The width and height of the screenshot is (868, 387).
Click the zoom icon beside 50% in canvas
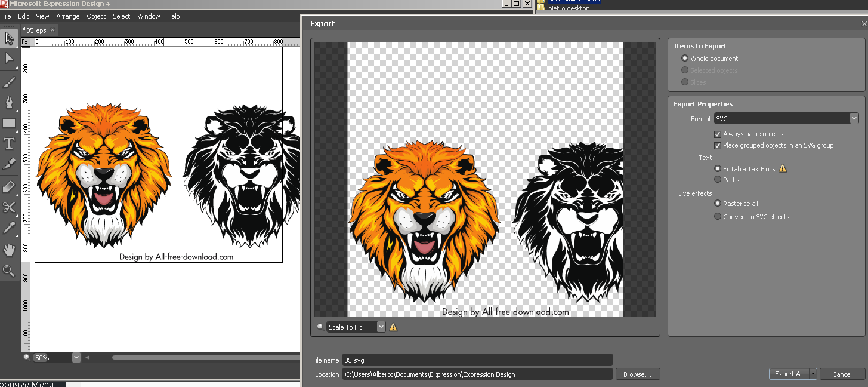[26, 357]
